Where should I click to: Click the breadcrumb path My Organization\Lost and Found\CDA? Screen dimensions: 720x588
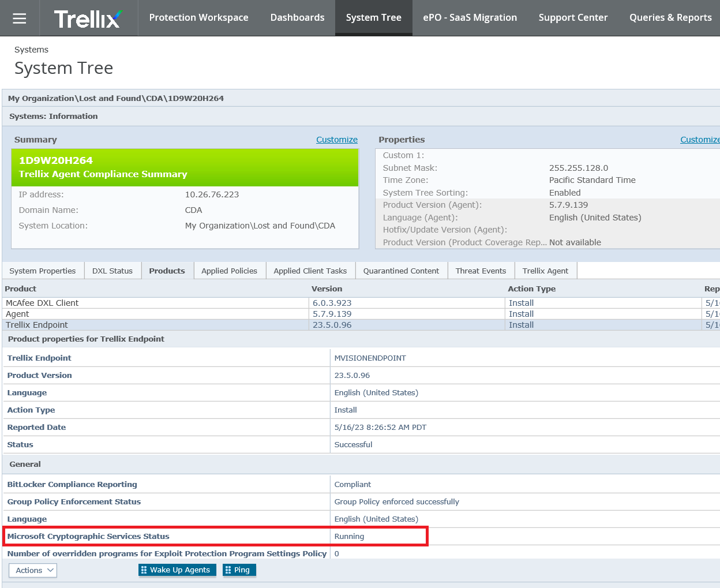pos(116,98)
